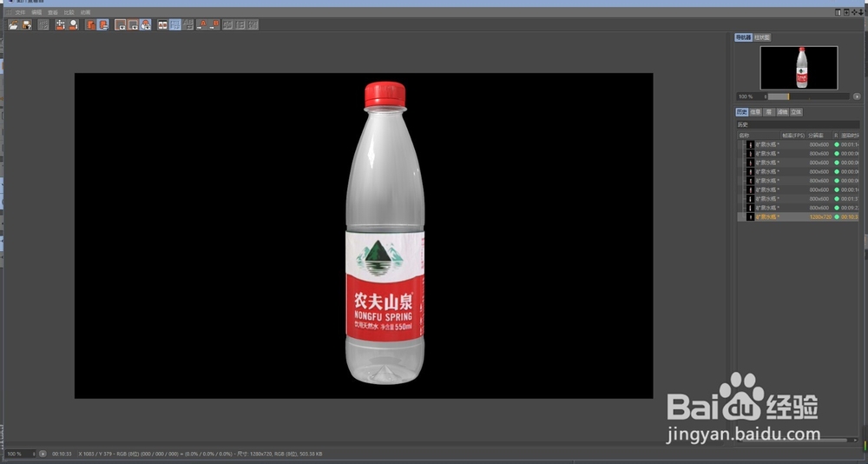This screenshot has width=868, height=464.
Task: Click the navigator bottle thumbnail preview
Action: pyautogui.click(x=799, y=68)
